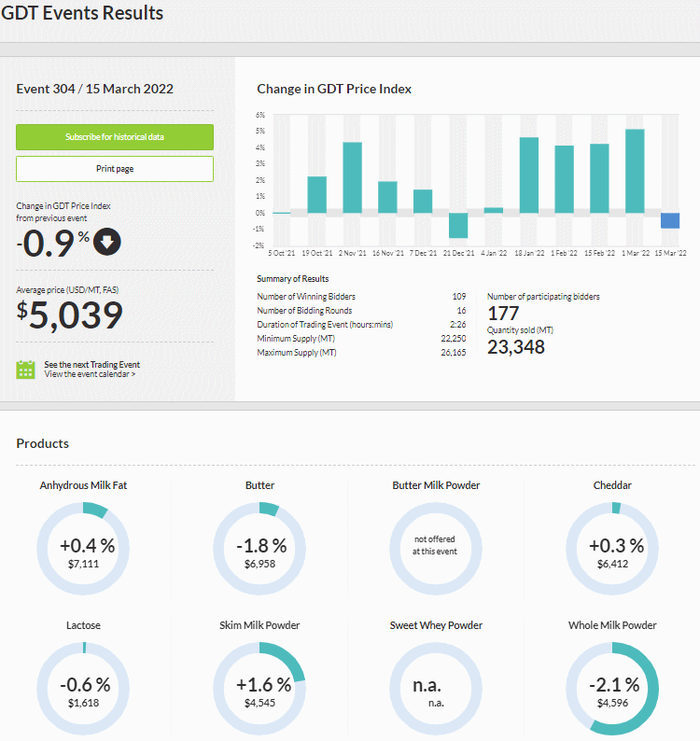Click the $7,111 Anhydrous Milk Fat price
This screenshot has height=741, width=700.
[x=83, y=564]
